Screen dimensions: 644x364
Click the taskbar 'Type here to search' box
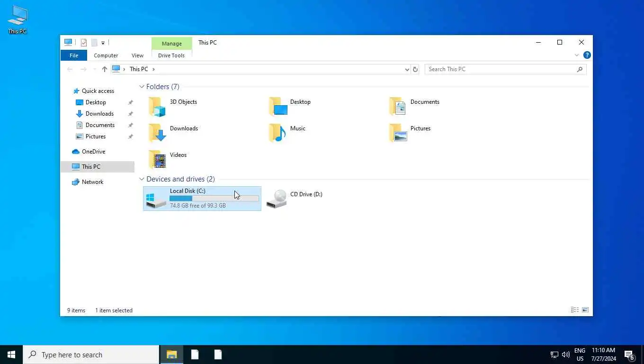click(91, 355)
